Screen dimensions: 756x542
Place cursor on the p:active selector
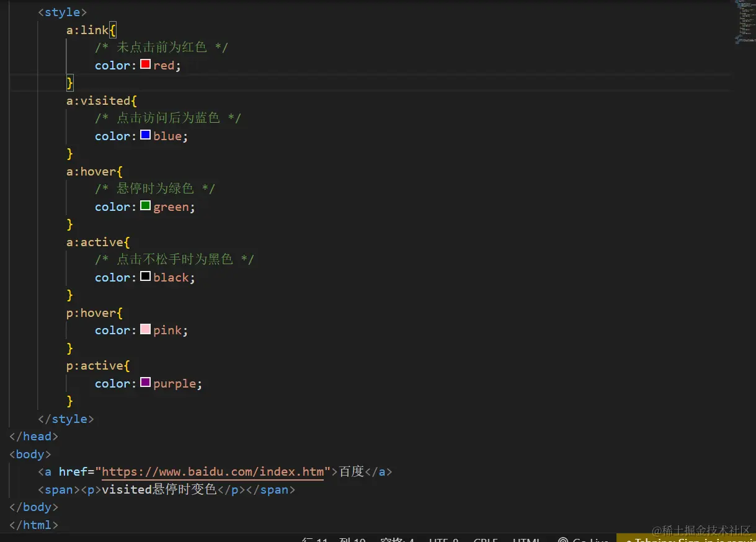(x=95, y=366)
